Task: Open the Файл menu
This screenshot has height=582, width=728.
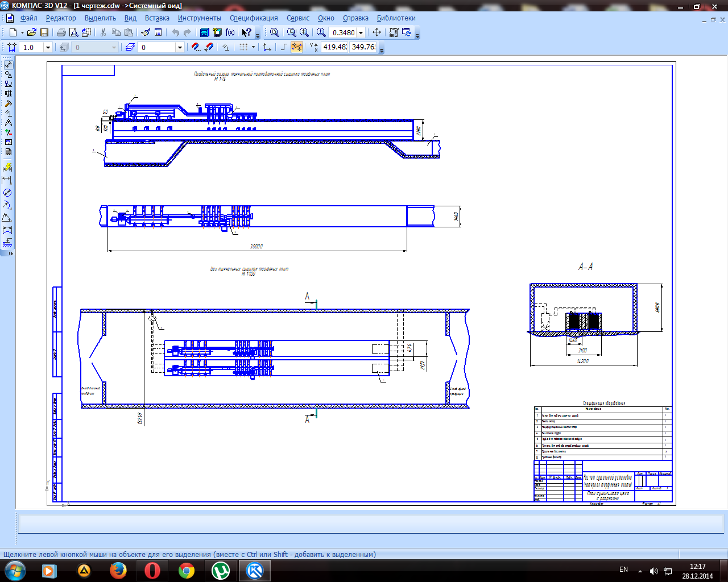Action: pos(28,18)
